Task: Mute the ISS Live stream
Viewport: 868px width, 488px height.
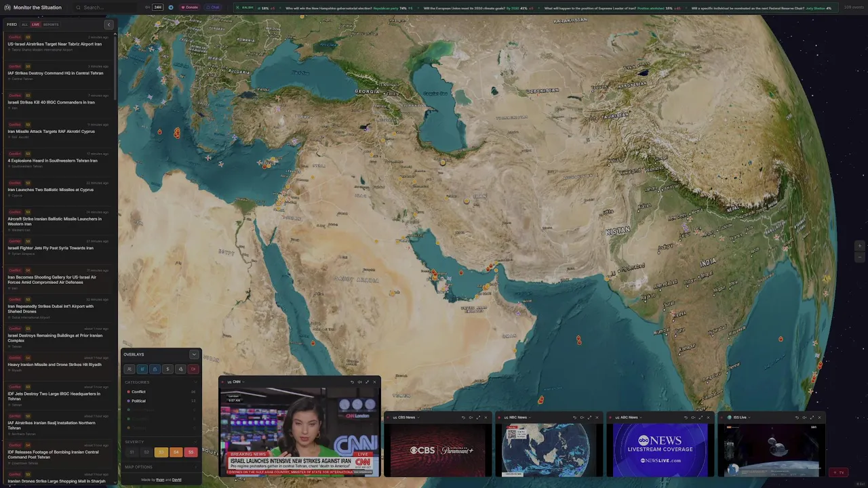Action: tap(804, 418)
